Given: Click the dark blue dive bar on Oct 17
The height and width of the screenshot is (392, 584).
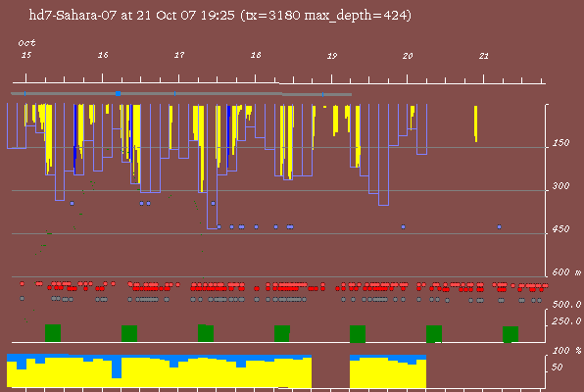Looking at the screenshot, I should coord(228,136).
